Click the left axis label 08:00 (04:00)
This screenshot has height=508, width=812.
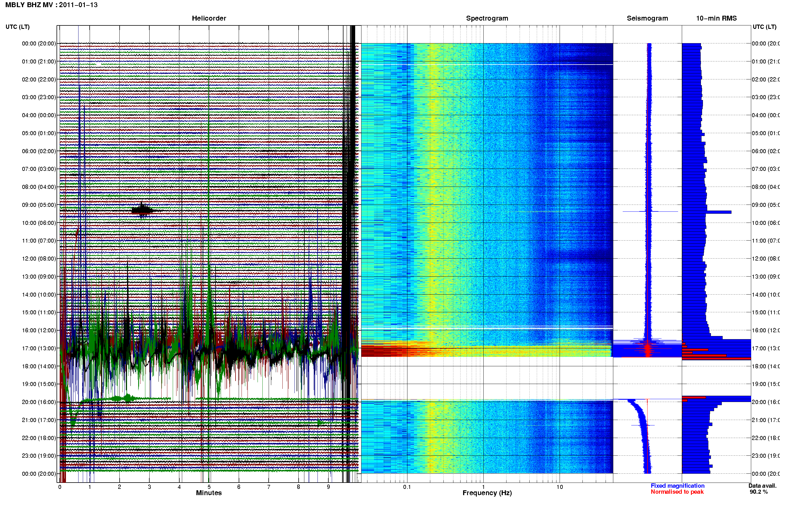[x=39, y=187]
